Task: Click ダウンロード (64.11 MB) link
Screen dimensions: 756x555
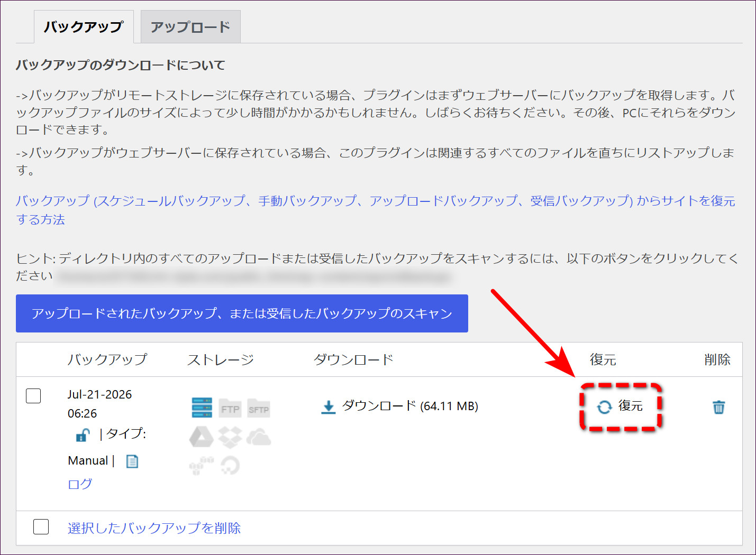Action: [410, 406]
